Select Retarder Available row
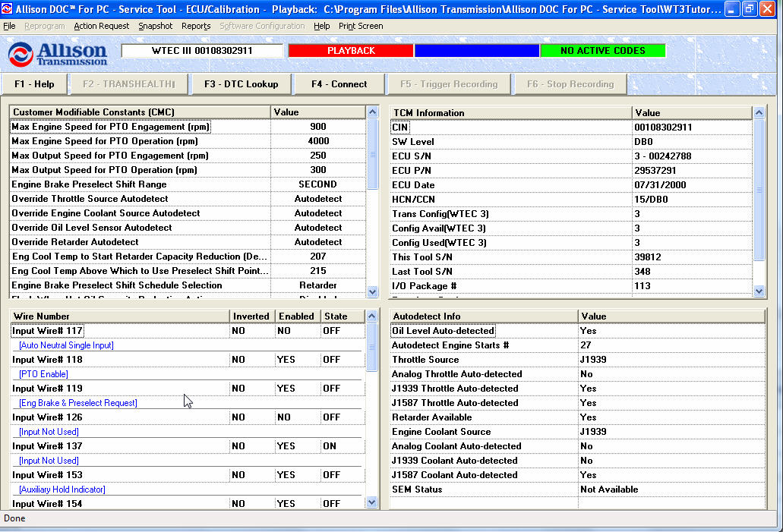The width and height of the screenshot is (783, 532). 578,417
